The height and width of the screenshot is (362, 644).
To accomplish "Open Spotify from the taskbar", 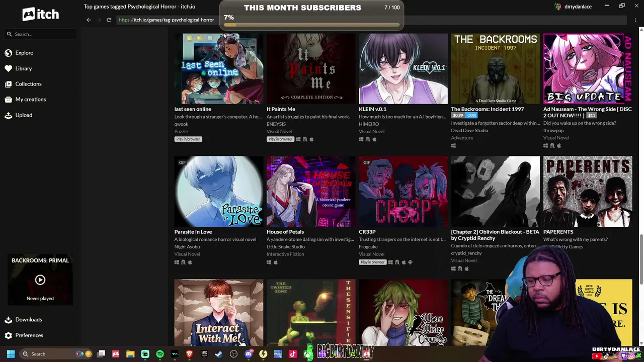I will (160, 354).
